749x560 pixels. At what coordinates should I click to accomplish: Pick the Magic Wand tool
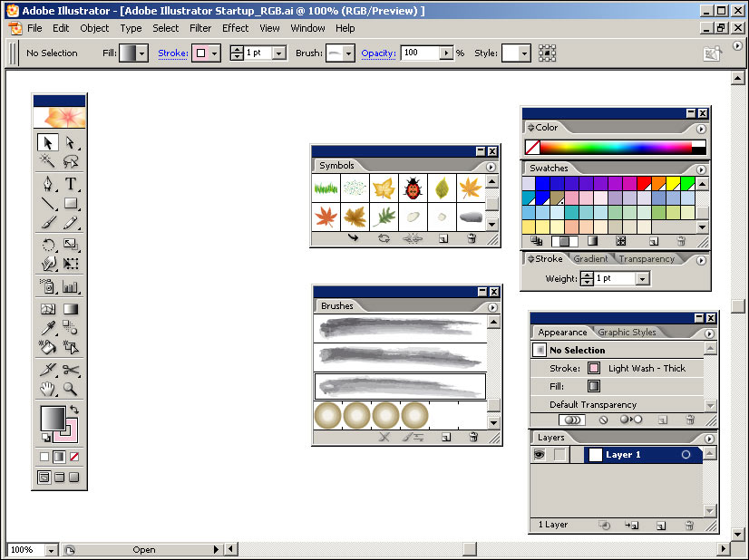[48, 161]
